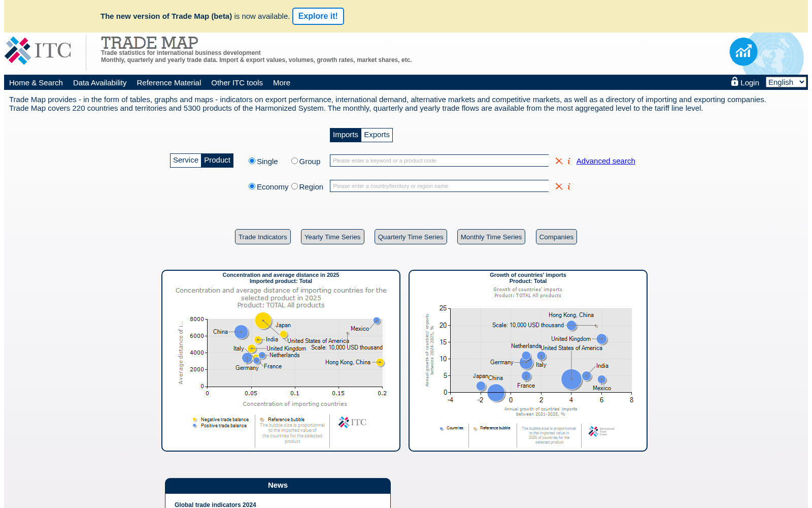Open Other ITC tools menu
The image size is (812, 508).
click(x=237, y=83)
